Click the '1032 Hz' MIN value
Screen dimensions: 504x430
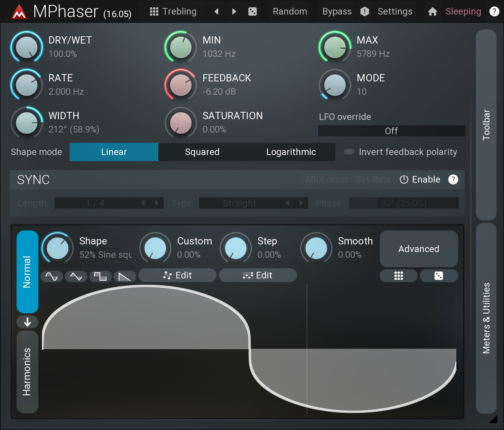(219, 54)
